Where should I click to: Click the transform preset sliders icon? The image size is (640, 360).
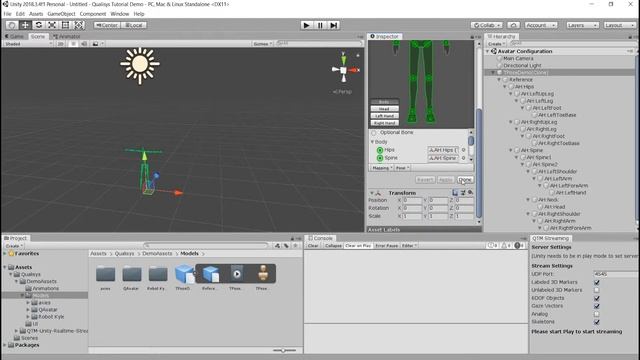click(463, 193)
